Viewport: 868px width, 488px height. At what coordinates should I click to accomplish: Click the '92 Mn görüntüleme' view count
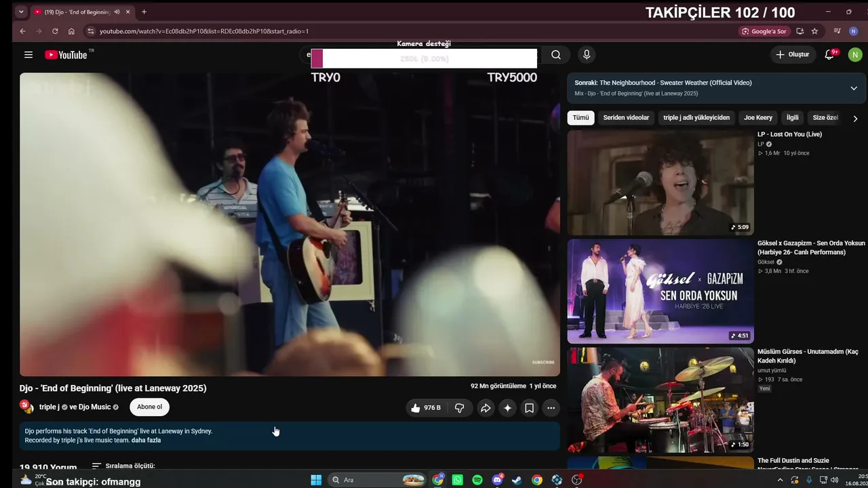(498, 386)
